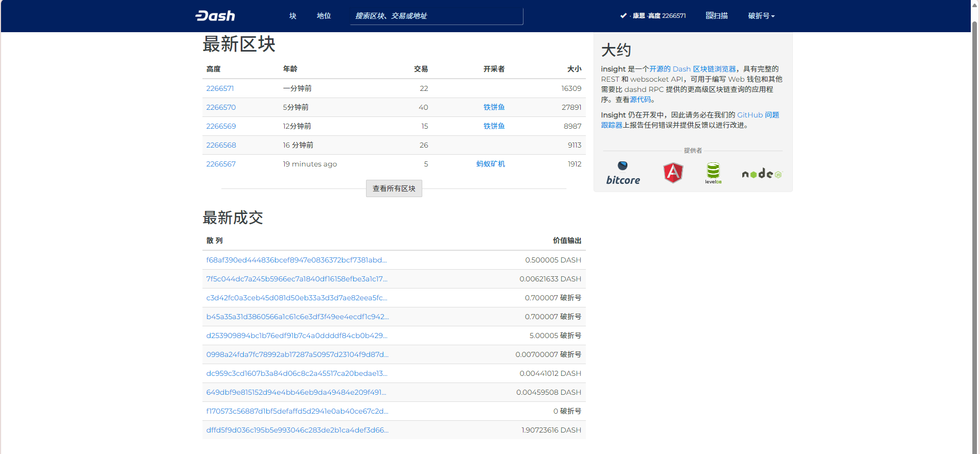Click the size value 8987
Viewport: 980px width, 454px height.
(x=573, y=126)
